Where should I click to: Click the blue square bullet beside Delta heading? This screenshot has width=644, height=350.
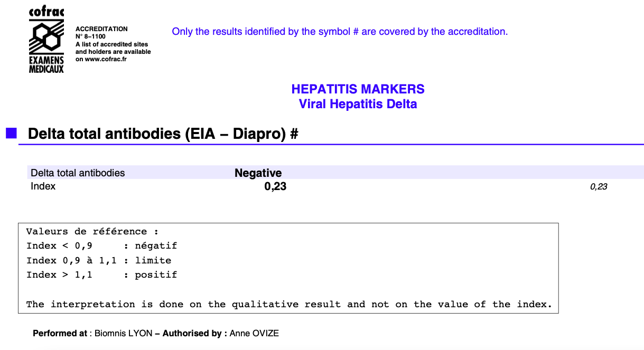pos(11,133)
